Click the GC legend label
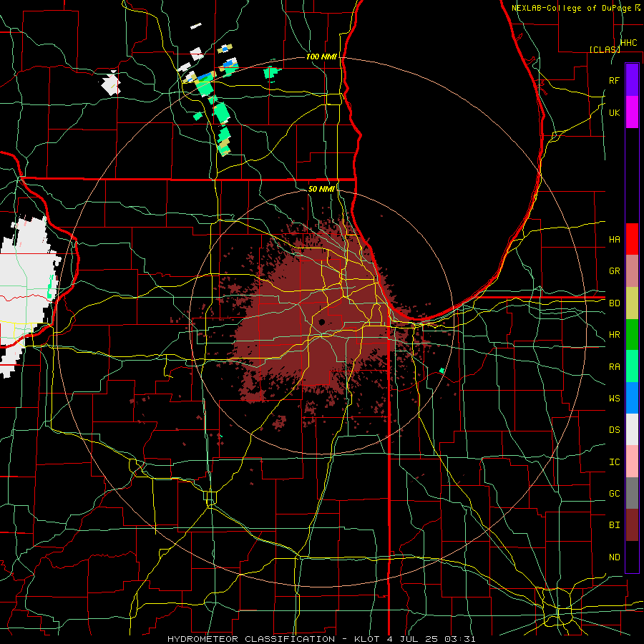The height and width of the screenshot is (644, 644). coord(615,494)
